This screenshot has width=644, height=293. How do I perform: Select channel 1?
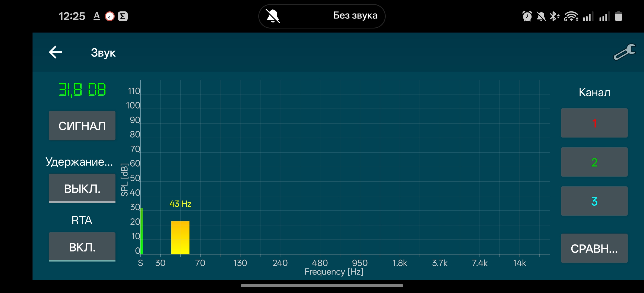click(594, 123)
